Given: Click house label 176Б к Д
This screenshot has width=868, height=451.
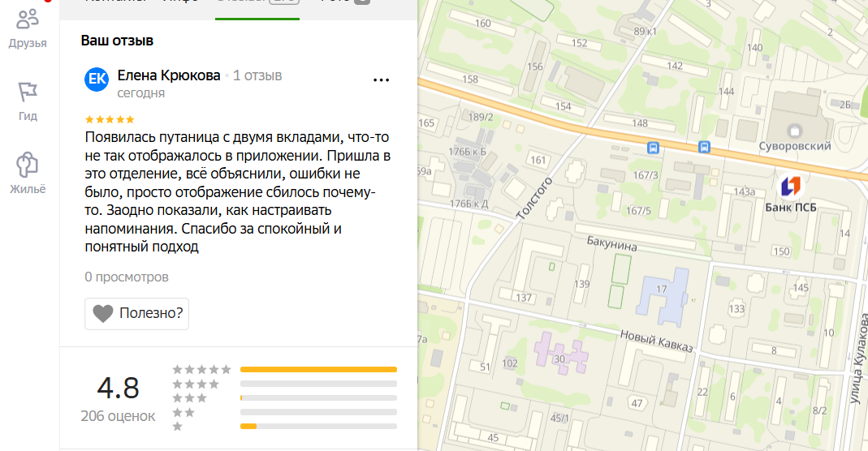Looking at the screenshot, I should 469,204.
